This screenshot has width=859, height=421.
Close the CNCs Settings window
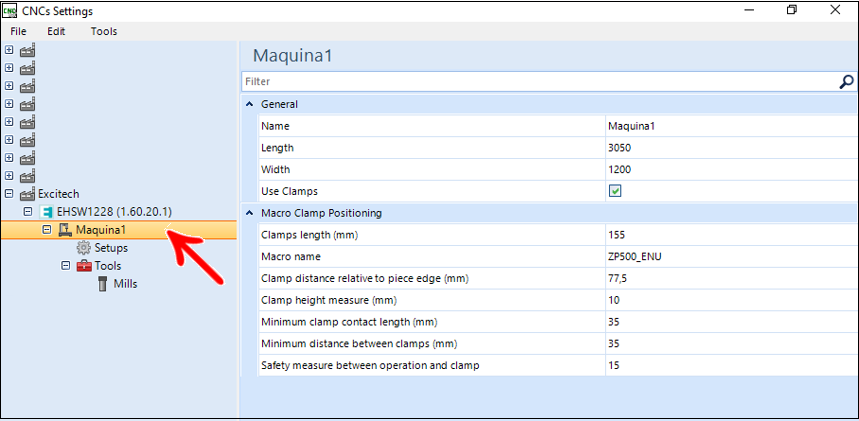coord(835,10)
